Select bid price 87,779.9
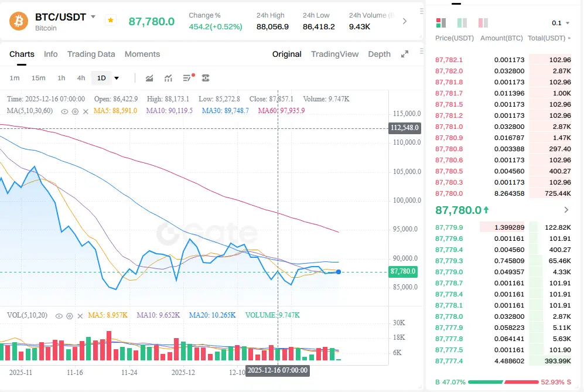The height and width of the screenshot is (392, 584). click(x=449, y=227)
